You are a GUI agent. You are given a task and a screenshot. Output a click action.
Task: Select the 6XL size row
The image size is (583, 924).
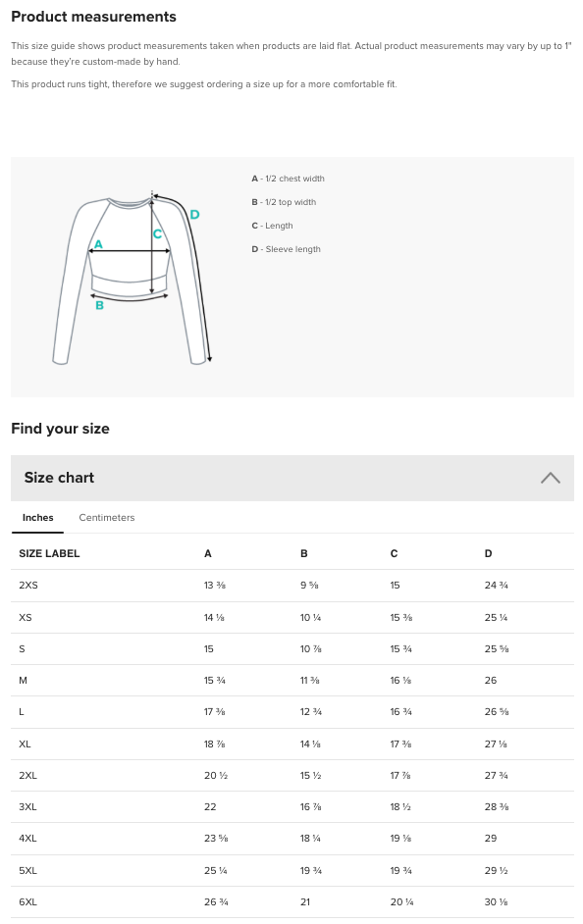click(x=27, y=901)
